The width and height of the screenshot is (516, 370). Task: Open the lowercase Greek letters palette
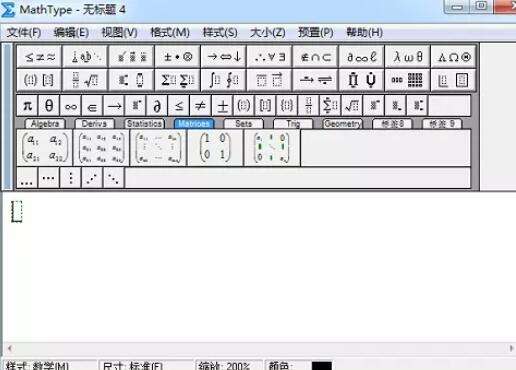coord(407,57)
